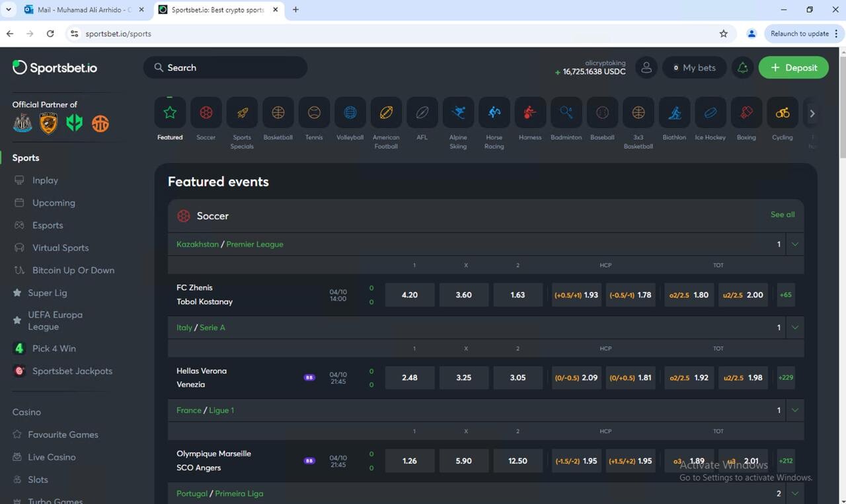
Task: Select the Boxing sport icon
Action: [x=746, y=113]
